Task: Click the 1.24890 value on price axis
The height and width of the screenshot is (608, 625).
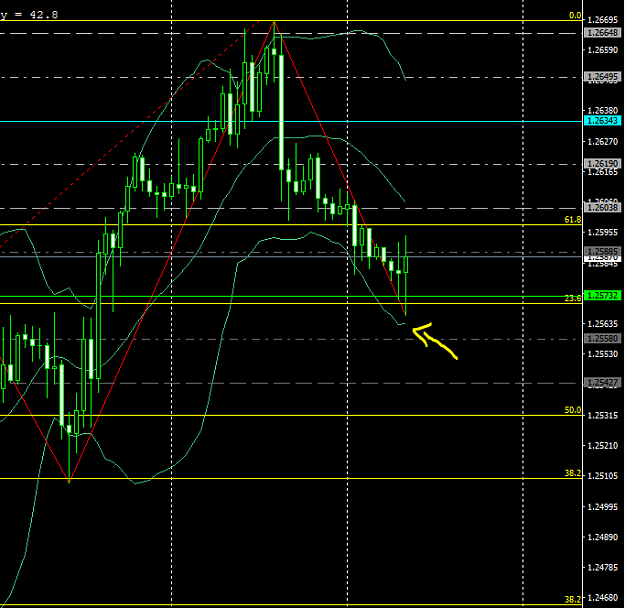Action: coord(603,537)
